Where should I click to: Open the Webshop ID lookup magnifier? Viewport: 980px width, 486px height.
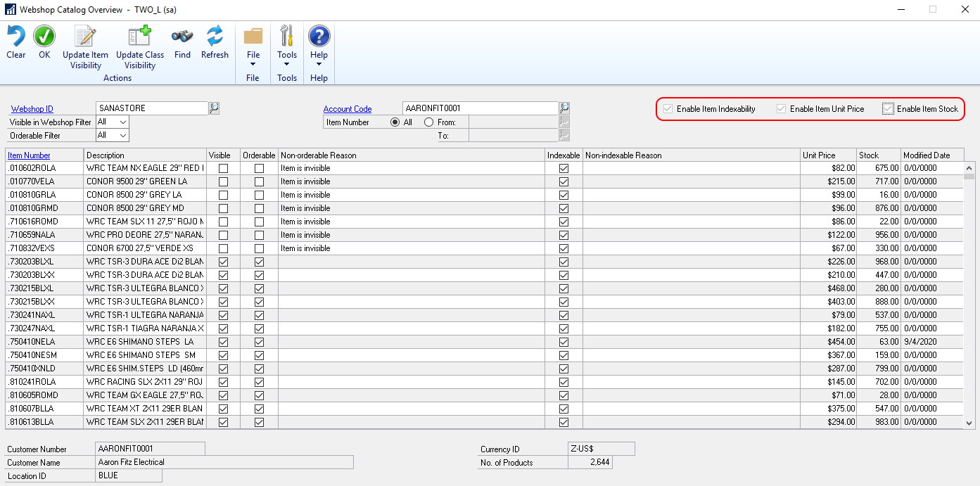pyautogui.click(x=213, y=108)
